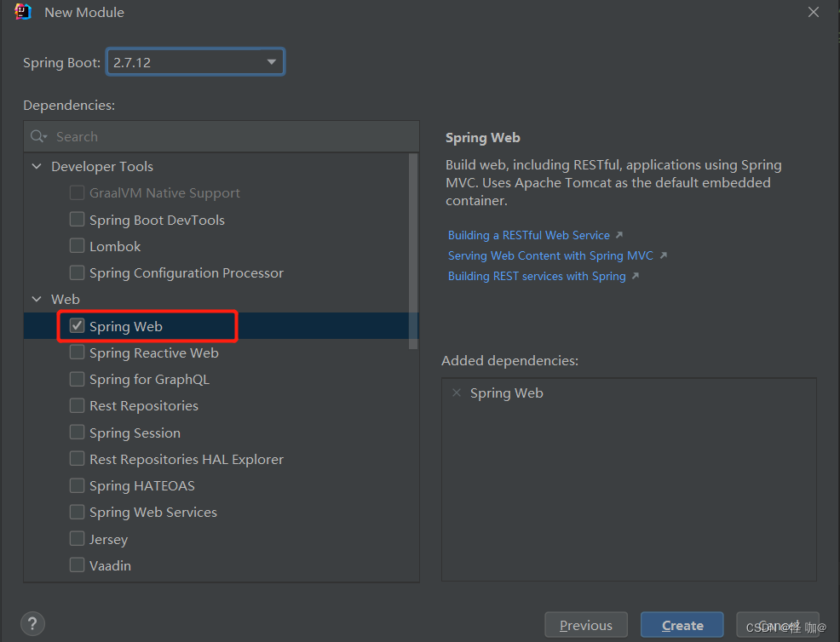Check the Vaadin checkbox
The height and width of the screenshot is (642, 840).
(78, 565)
